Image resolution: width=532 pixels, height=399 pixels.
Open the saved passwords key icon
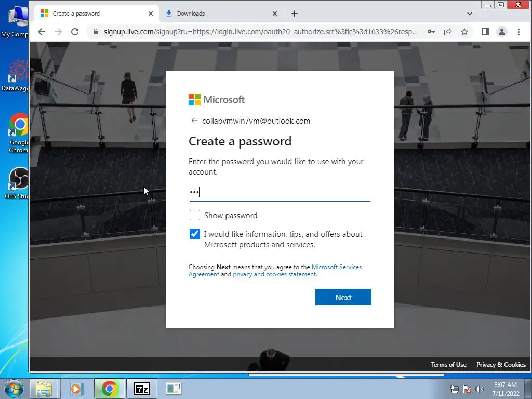coord(431,32)
